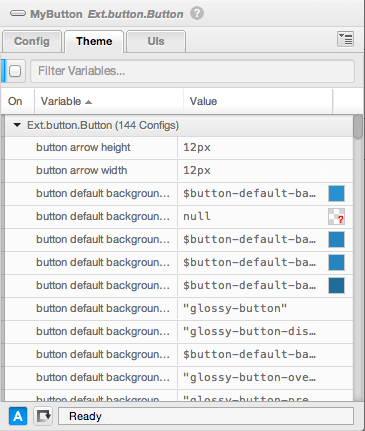Click the export arrow icon in status bar
Screen dimensions: 365x431
pyautogui.click(x=43, y=416)
